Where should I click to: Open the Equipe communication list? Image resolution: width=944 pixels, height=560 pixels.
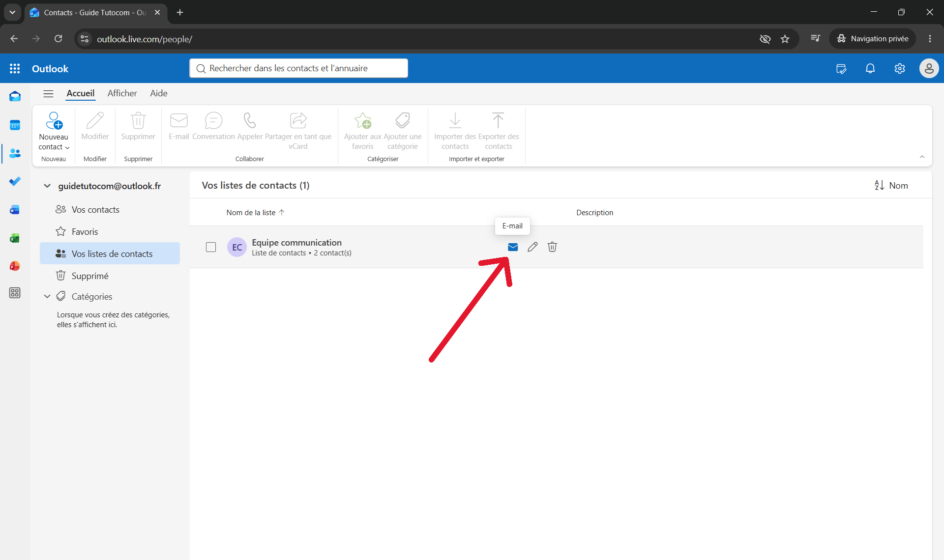[x=296, y=243]
